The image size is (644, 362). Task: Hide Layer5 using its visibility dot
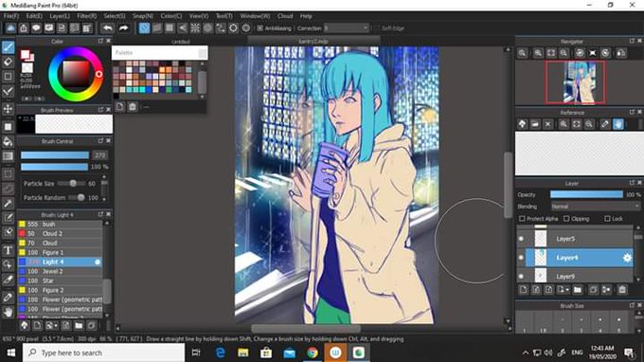tap(521, 239)
